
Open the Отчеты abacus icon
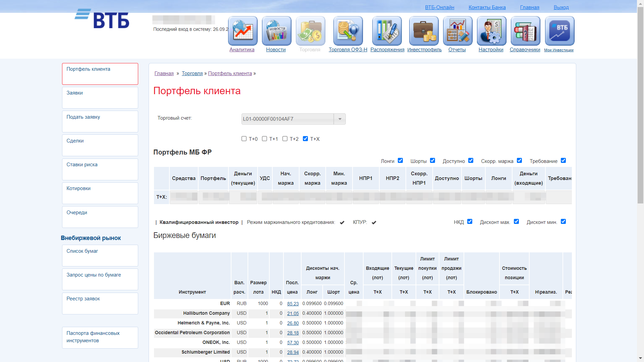(x=458, y=31)
